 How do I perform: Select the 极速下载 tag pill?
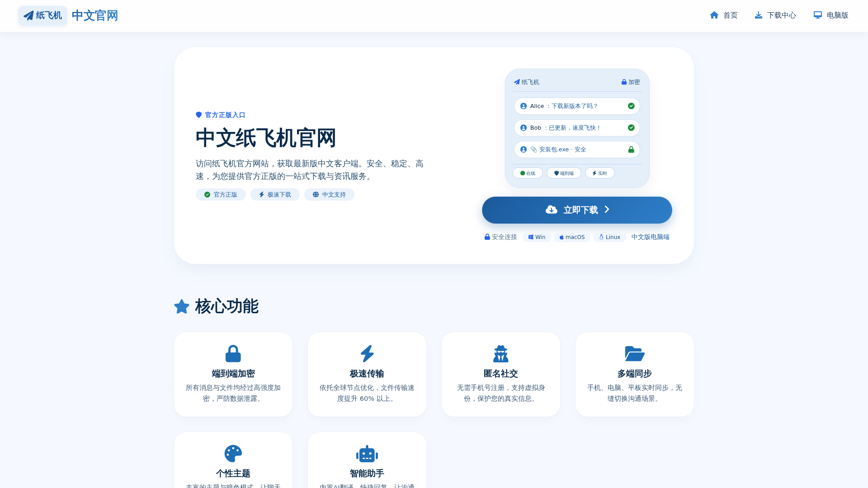275,195
